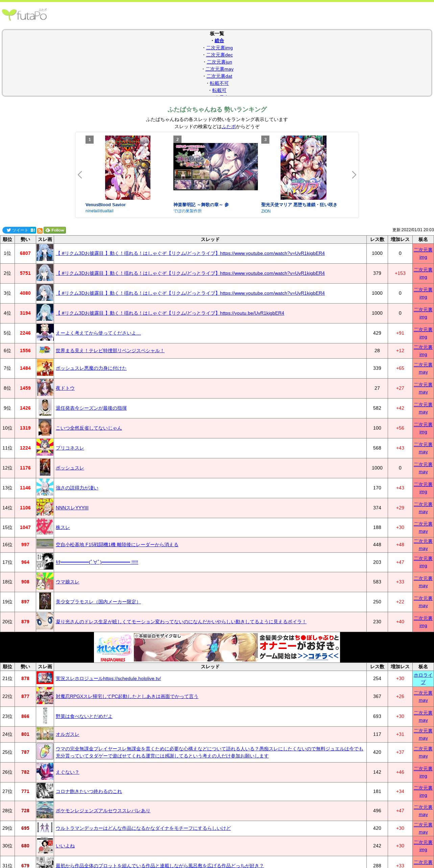
Task: Click thumbnail of こいつ全然反省 thread
Action: pyautogui.click(x=45, y=428)
